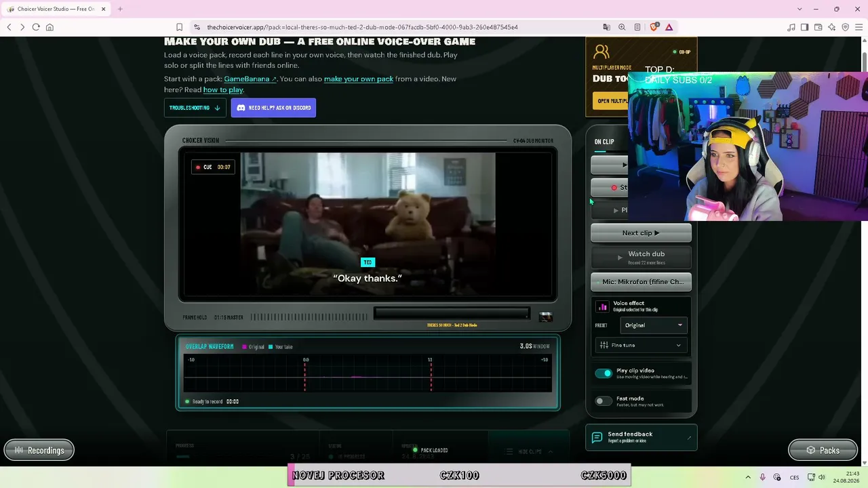This screenshot has height=488, width=868.
Task: Open the Packs button
Action: tap(823, 450)
